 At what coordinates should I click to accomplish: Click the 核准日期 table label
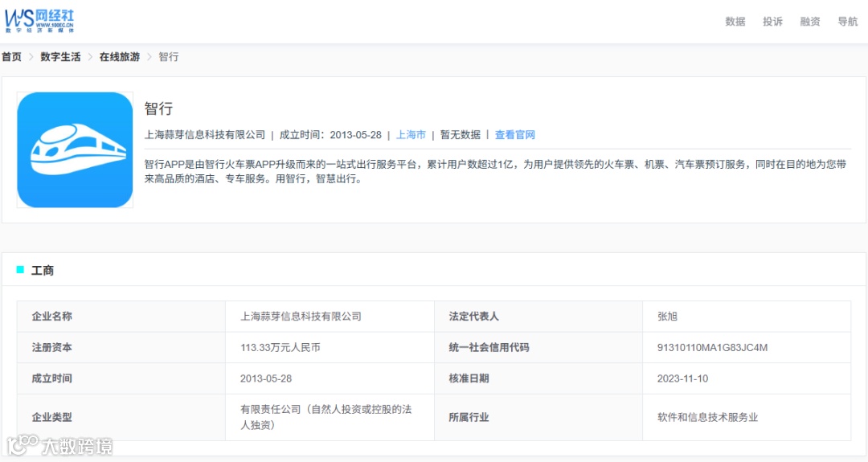click(x=469, y=378)
